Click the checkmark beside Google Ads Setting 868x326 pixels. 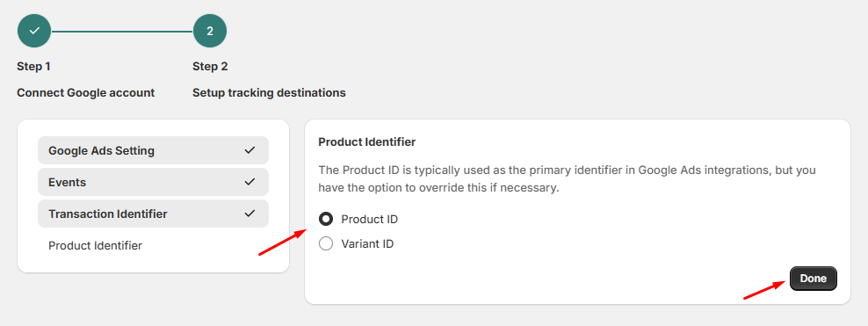click(250, 150)
